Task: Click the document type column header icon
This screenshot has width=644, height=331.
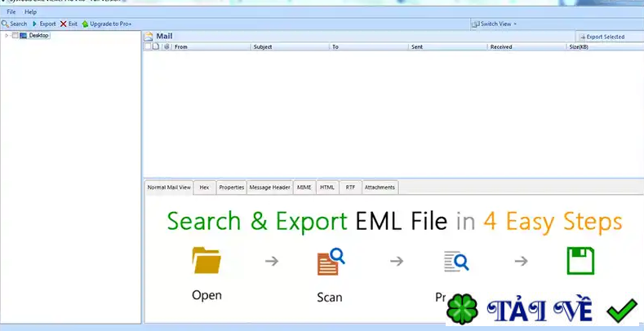Action: pyautogui.click(x=156, y=46)
